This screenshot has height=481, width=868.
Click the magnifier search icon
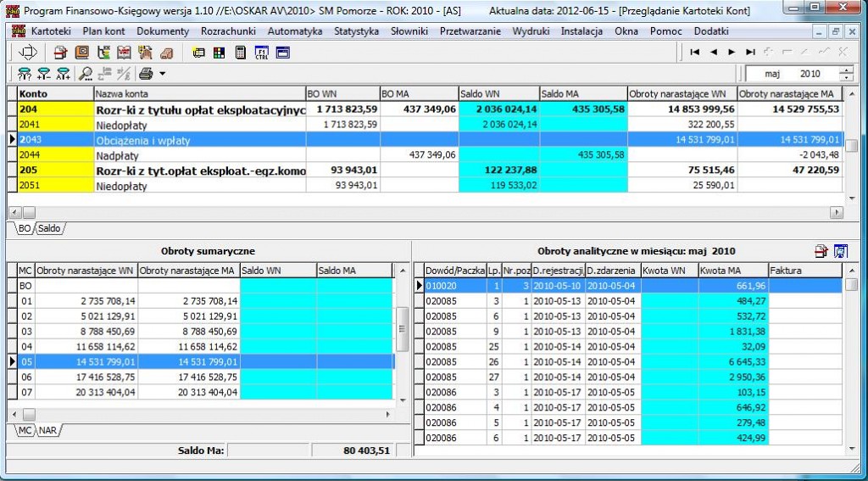pos(86,73)
